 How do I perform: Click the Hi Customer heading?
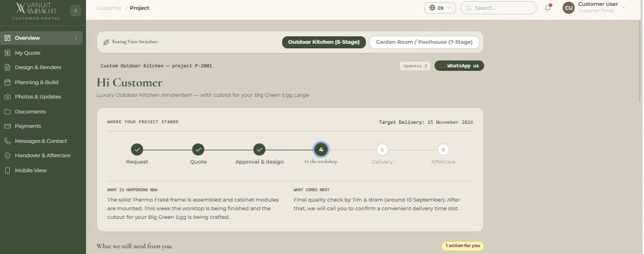(x=129, y=83)
